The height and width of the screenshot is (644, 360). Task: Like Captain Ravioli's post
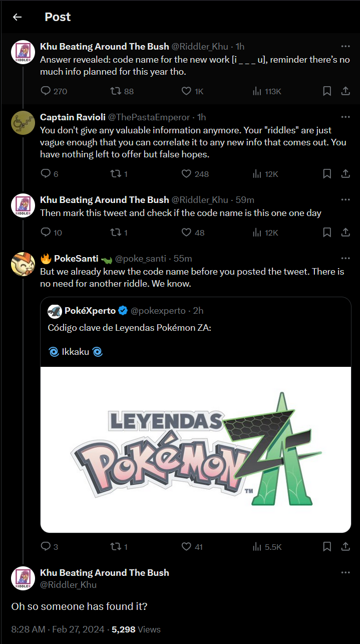187,174
